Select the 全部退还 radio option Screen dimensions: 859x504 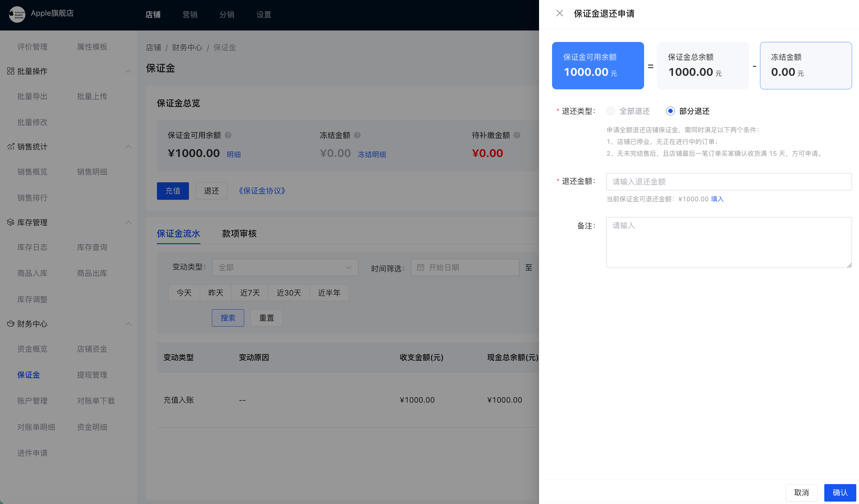(611, 111)
